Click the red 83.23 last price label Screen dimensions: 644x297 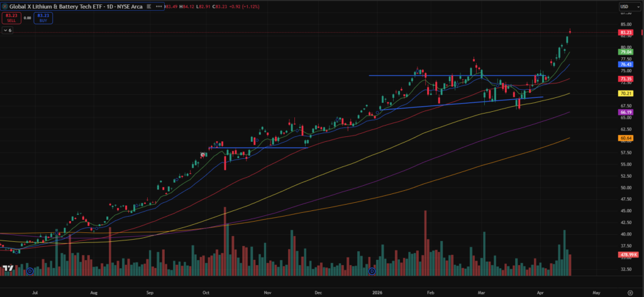tap(626, 33)
